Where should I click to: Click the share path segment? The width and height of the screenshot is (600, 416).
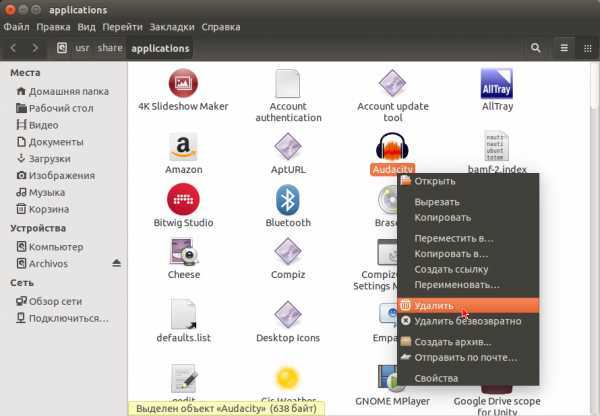coord(110,48)
